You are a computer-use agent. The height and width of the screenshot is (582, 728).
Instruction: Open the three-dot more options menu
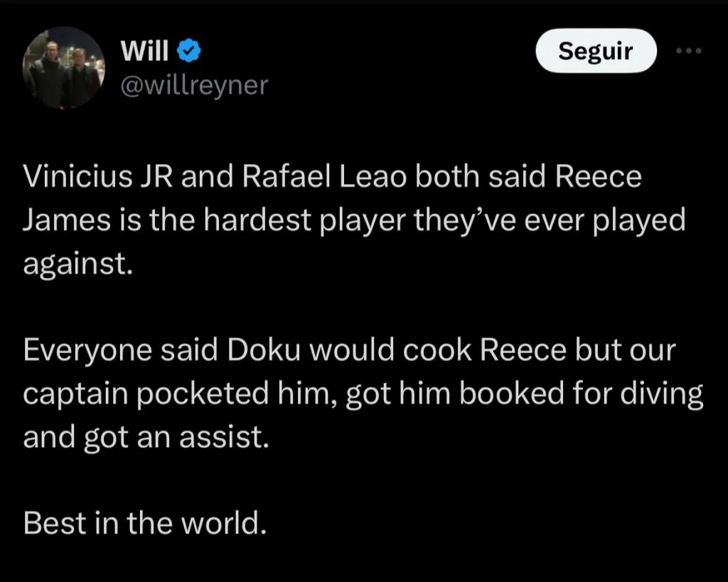(x=688, y=51)
